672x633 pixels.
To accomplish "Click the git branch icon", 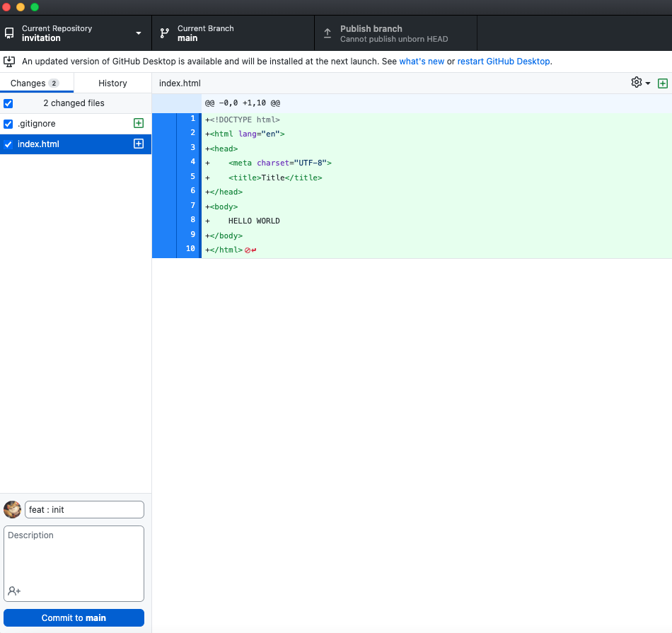I will (x=165, y=33).
